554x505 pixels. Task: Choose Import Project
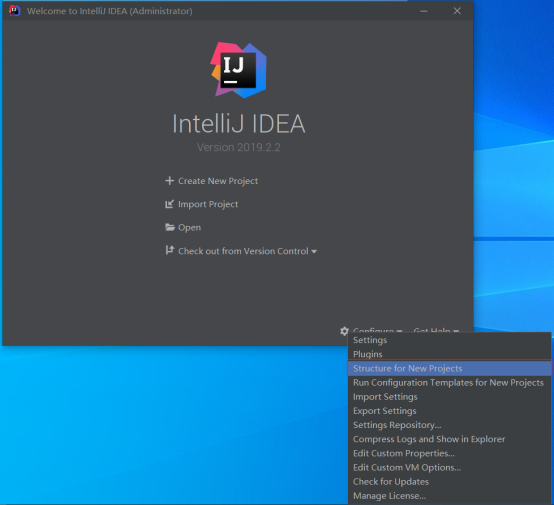click(208, 204)
